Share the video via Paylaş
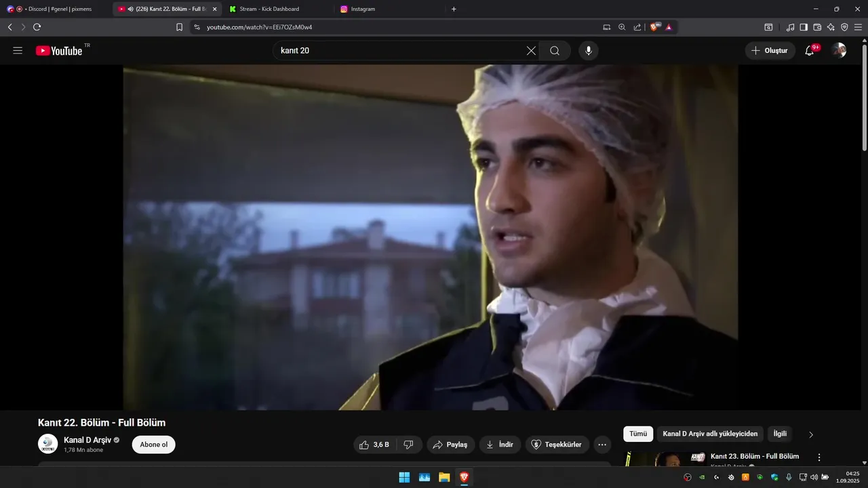868x488 pixels. (x=450, y=445)
